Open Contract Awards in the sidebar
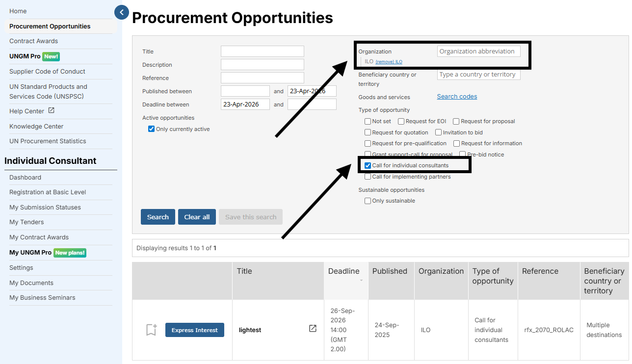The width and height of the screenshot is (632, 364). [33, 41]
